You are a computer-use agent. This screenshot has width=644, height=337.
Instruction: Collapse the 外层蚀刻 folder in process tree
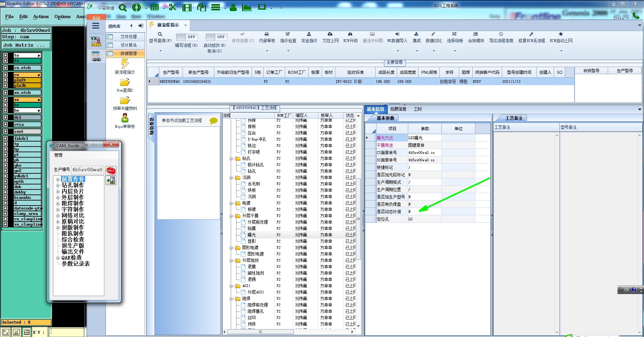pyautogui.click(x=231, y=261)
